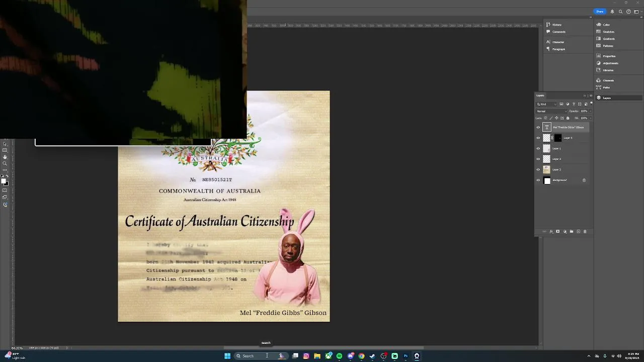
Task: Hide Layer 4 with its eye icon
Action: (x=538, y=138)
